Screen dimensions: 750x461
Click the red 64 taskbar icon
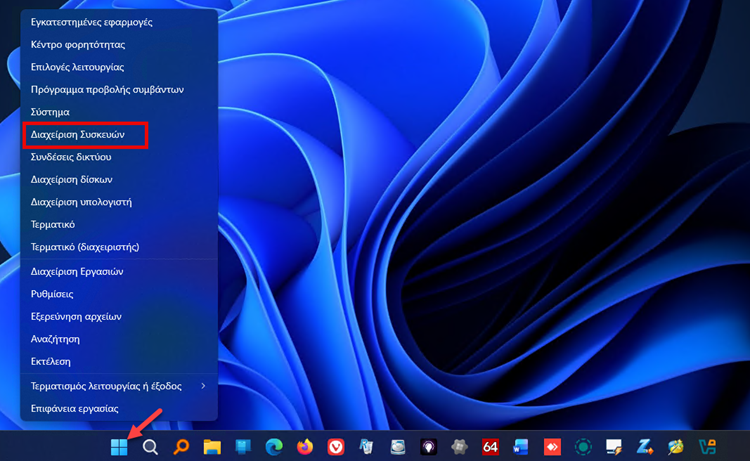(x=490, y=446)
